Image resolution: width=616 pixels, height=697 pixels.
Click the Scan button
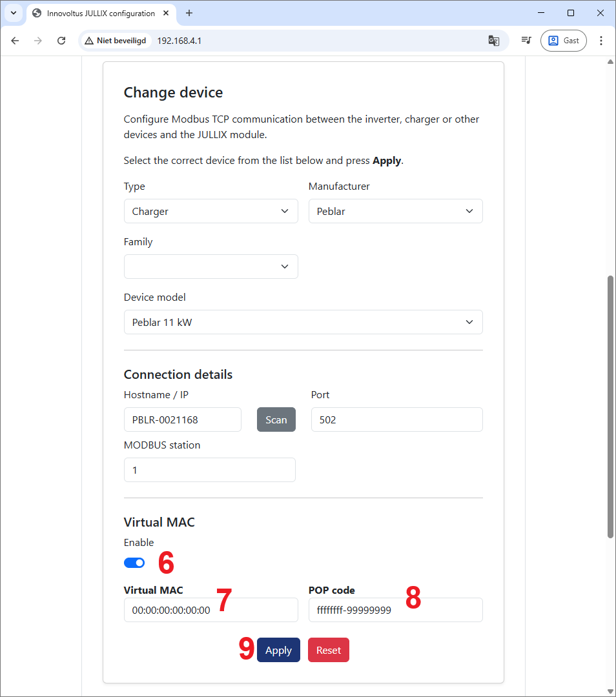click(276, 419)
